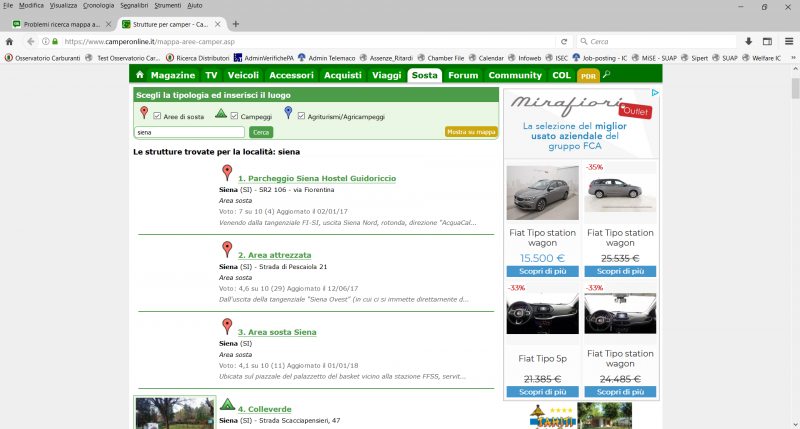Open the PDR badge in navigation bar

point(588,76)
